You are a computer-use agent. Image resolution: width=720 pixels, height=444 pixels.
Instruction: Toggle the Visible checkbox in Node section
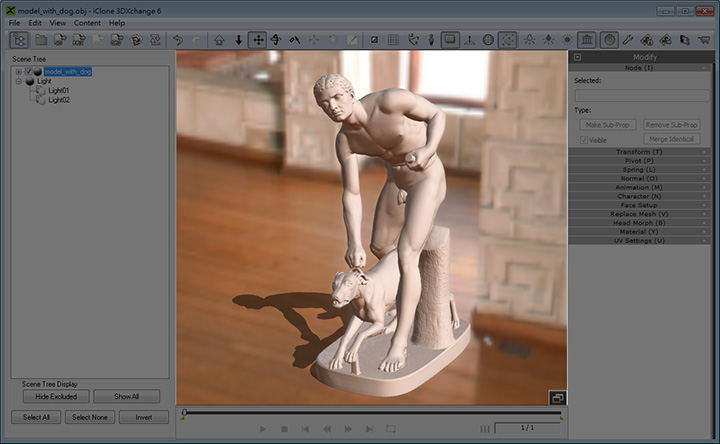(584, 140)
